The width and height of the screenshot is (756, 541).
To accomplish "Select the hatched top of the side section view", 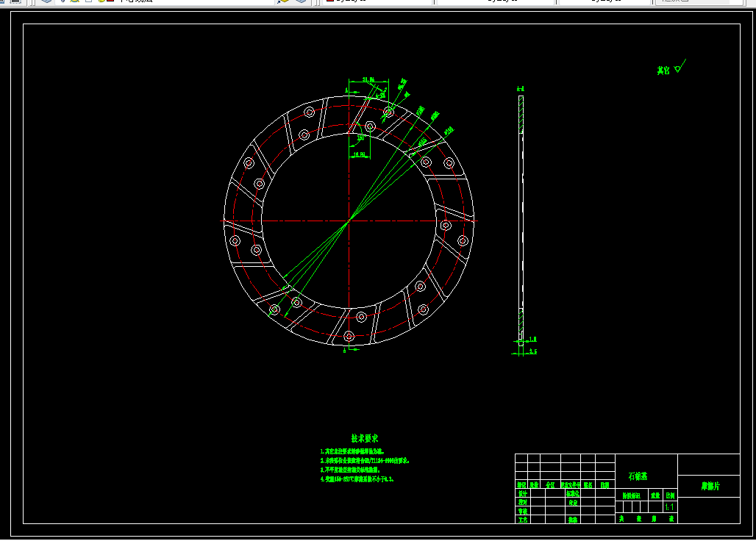I will point(521,114).
